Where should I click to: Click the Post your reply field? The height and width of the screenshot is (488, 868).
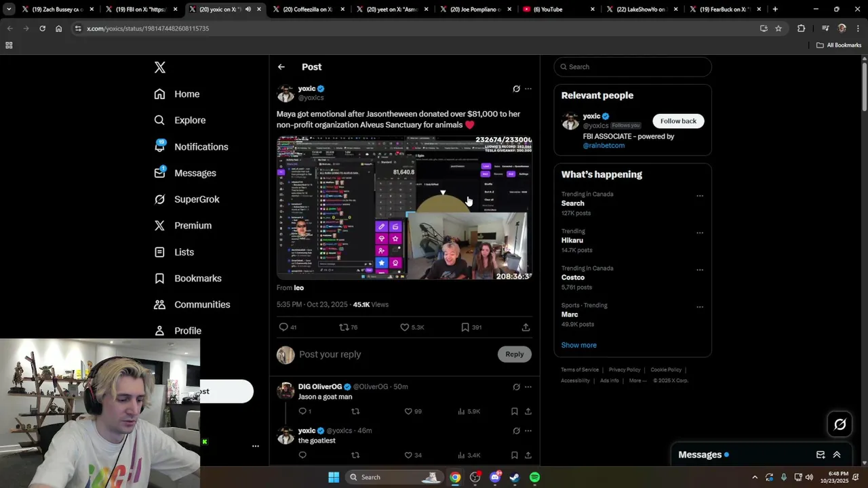[x=395, y=354]
